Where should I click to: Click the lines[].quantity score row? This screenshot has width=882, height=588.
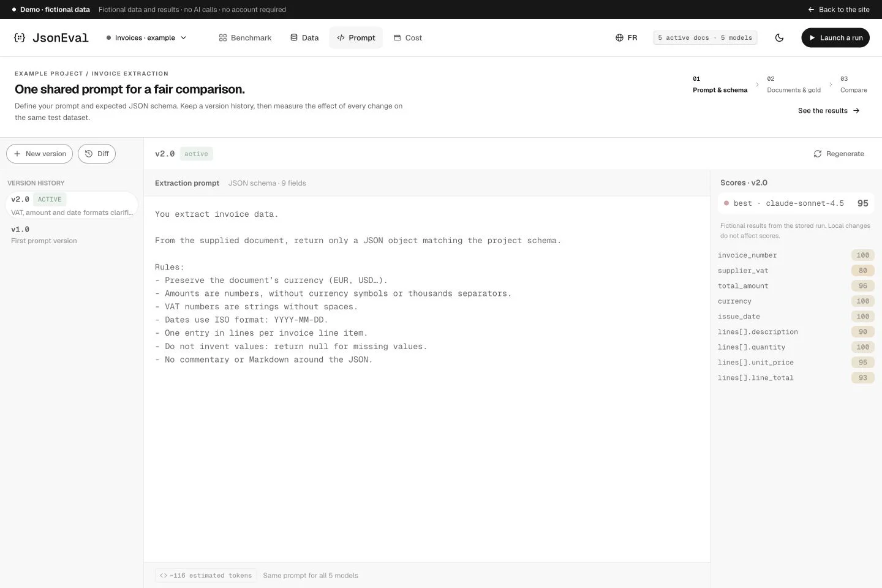pos(796,347)
